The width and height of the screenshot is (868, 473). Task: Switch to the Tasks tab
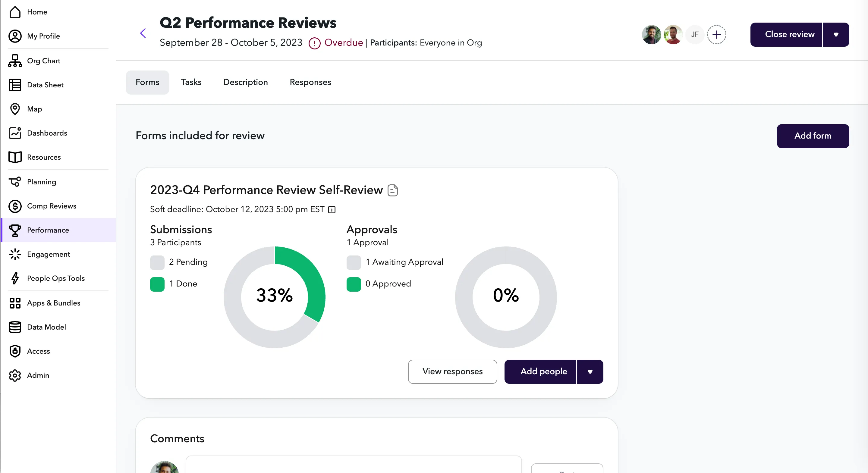pos(191,82)
